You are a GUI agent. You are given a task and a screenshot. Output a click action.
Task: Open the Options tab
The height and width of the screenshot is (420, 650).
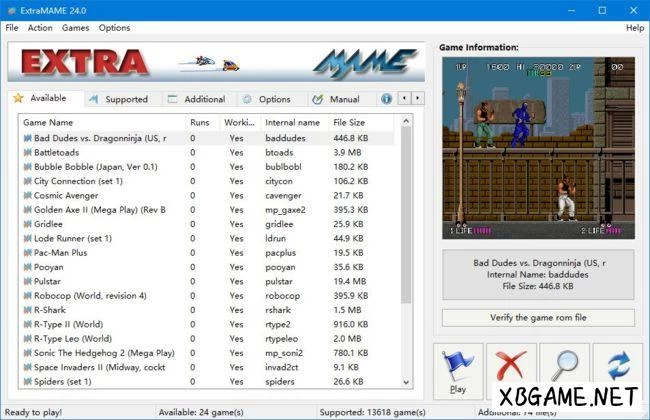(x=267, y=99)
